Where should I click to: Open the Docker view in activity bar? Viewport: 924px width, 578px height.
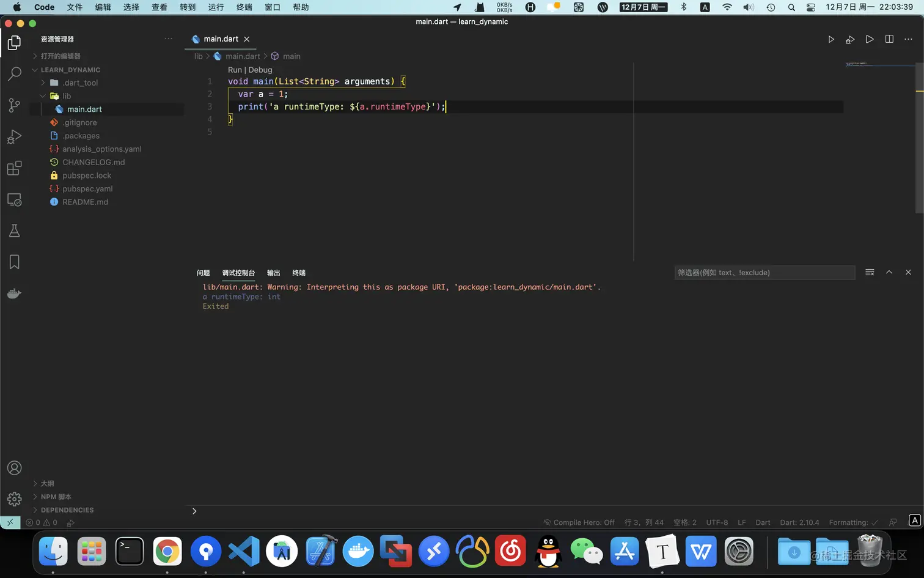(x=14, y=294)
